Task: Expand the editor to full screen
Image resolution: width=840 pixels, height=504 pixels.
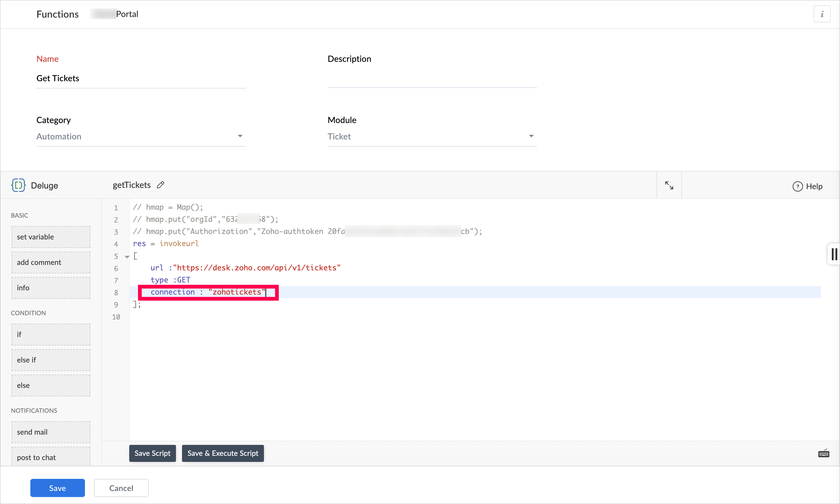Action: click(669, 185)
